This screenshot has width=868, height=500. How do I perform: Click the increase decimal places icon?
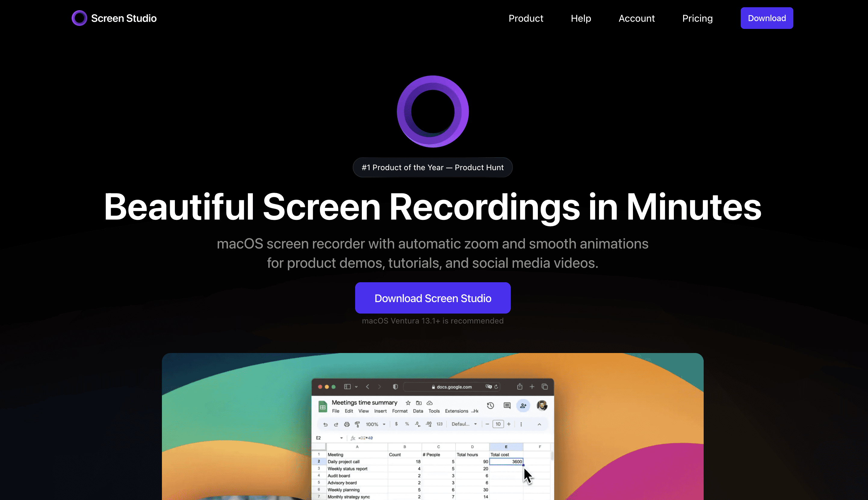(429, 424)
